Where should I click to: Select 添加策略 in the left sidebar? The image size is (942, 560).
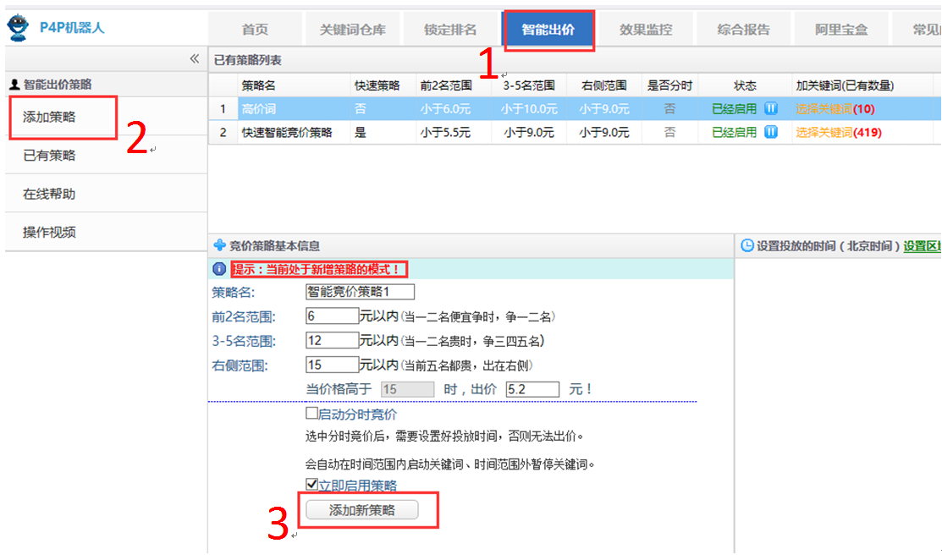tap(49, 117)
